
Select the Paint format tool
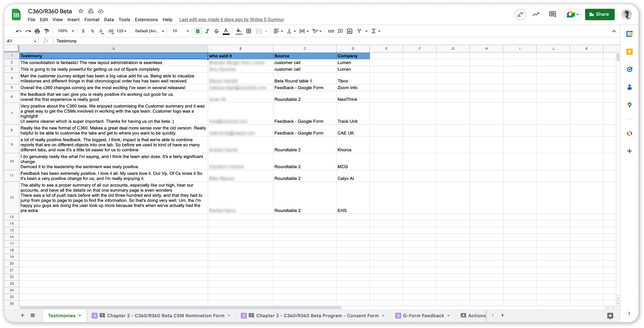click(x=47, y=31)
